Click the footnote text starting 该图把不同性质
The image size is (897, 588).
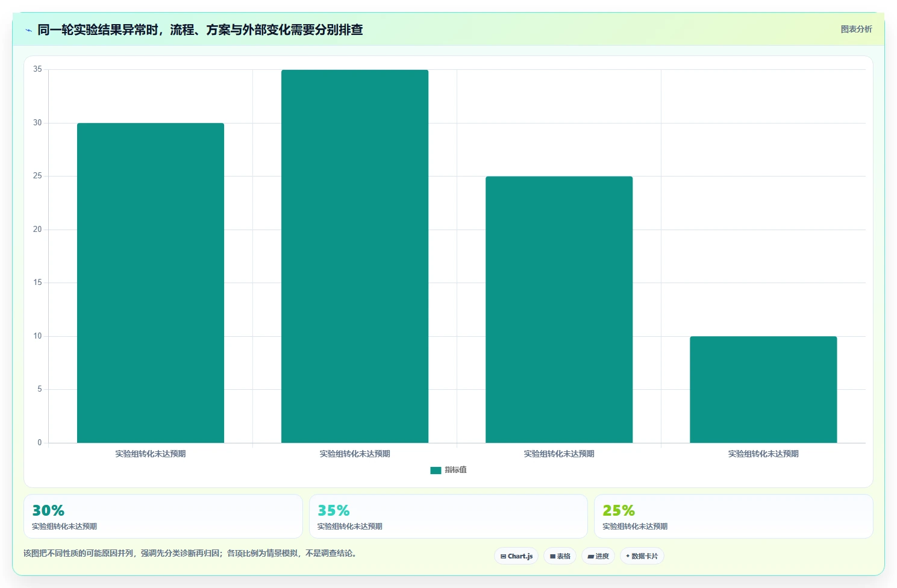click(190, 553)
